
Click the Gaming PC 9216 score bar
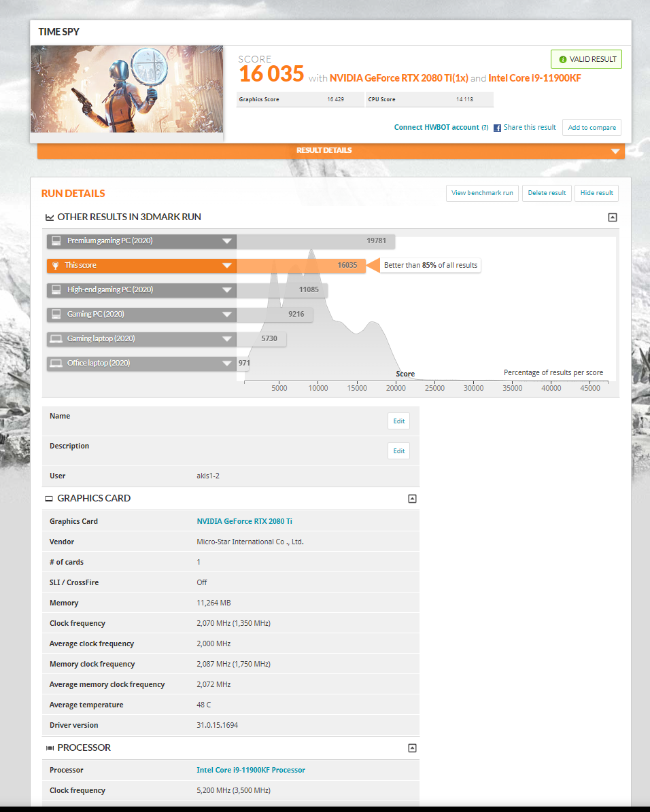pos(274,315)
